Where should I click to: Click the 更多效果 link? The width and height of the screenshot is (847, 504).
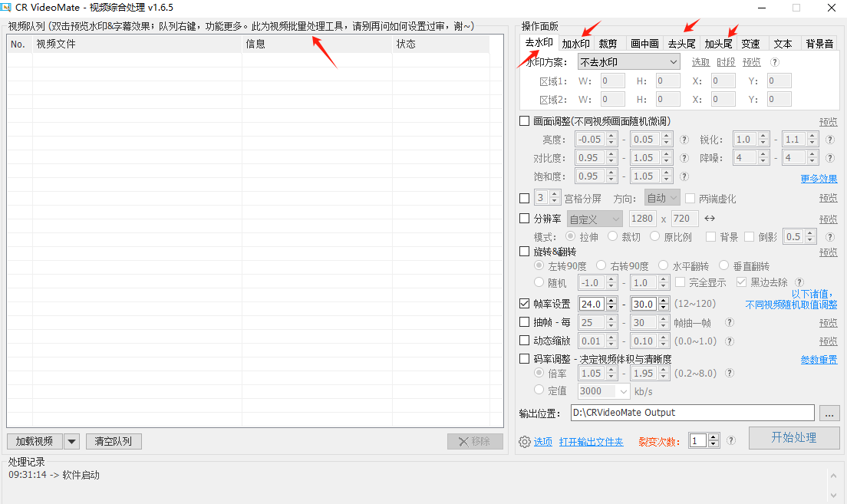point(819,179)
